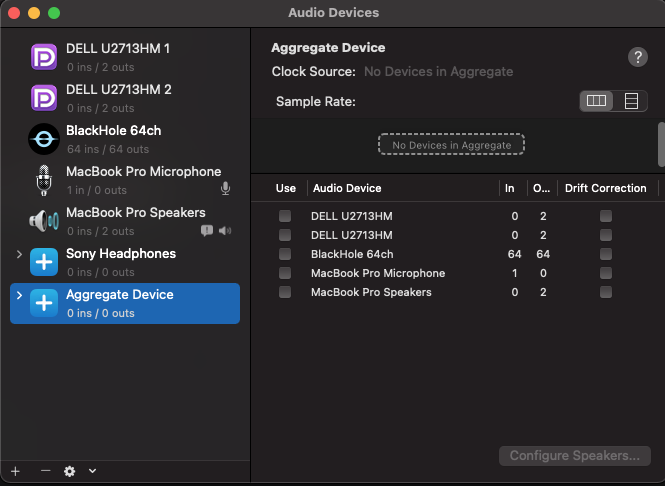Click the In column header
This screenshot has width=665, height=486.
point(509,188)
